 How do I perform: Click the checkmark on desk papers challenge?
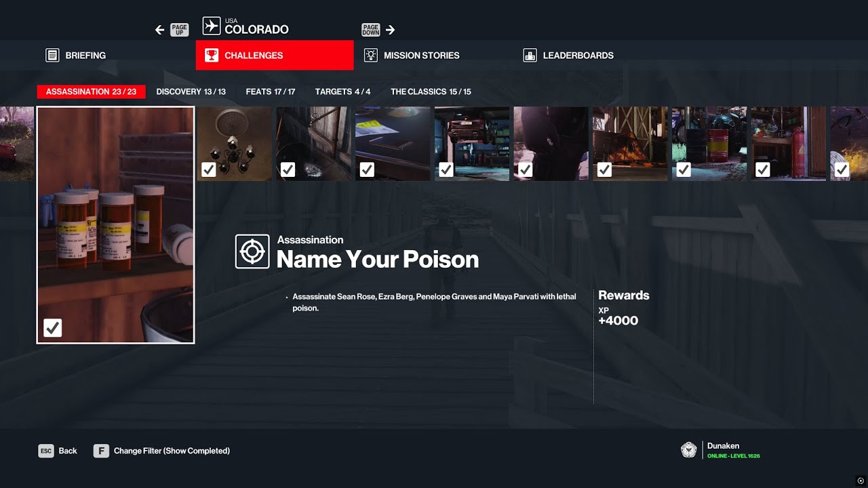pos(367,169)
